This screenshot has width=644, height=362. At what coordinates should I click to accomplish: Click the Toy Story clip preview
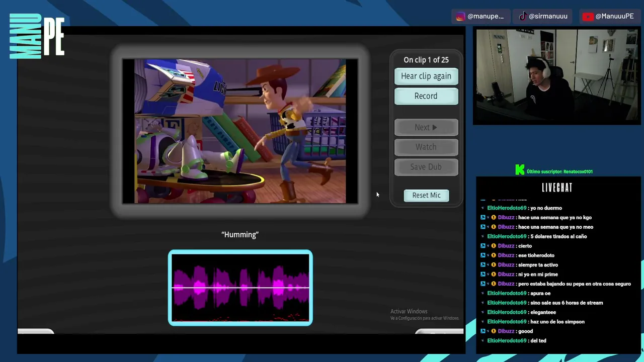(240, 131)
